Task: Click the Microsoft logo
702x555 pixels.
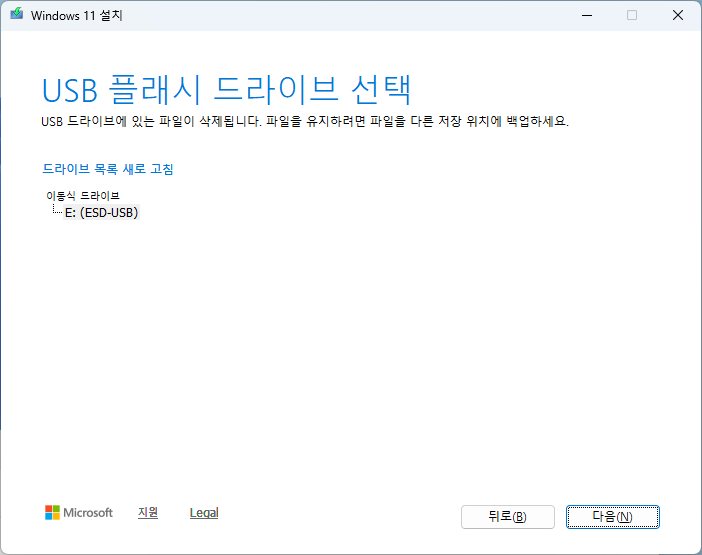Action: (79, 512)
